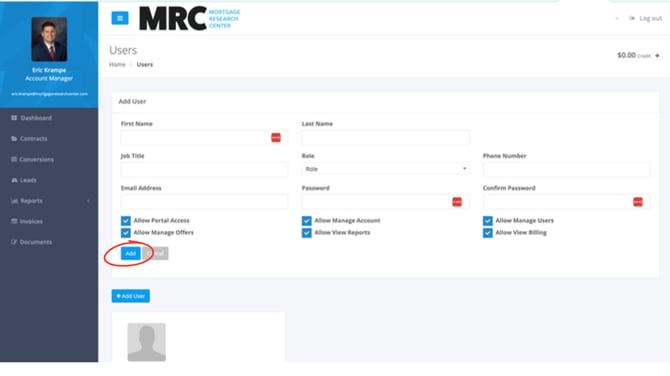The image size is (670, 376).
Task: Click the First Name input field
Action: [204, 138]
